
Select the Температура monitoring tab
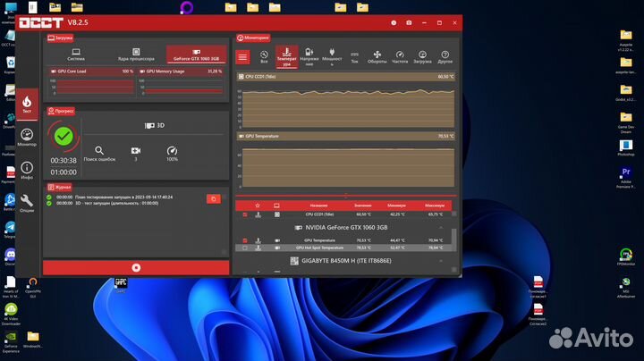pos(287,56)
